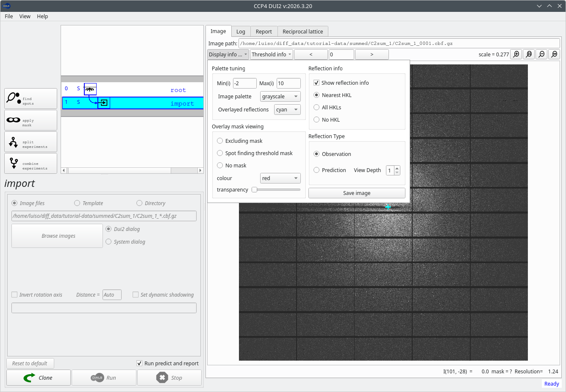Select the apply mask tool

[x=31, y=120]
